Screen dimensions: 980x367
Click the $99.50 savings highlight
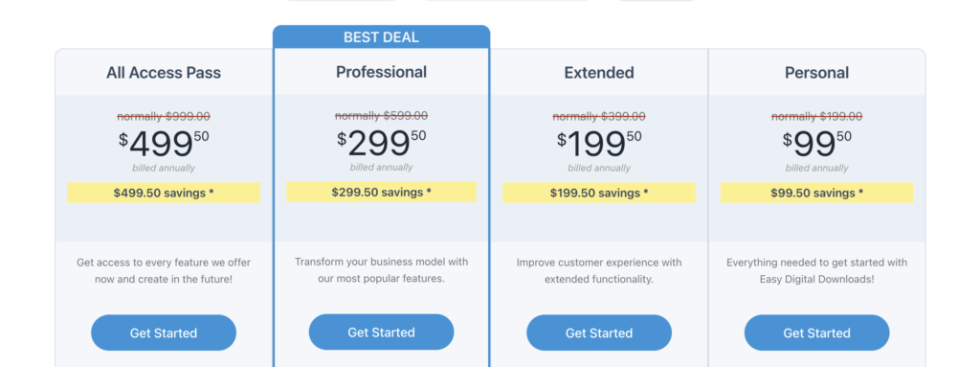point(817,193)
